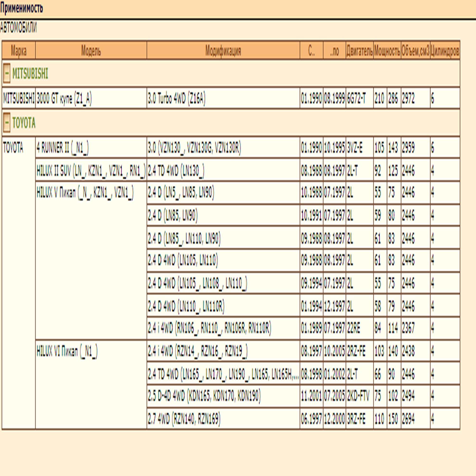This screenshot has width=476, height=476.
Task: Click the Двигатель column header
Action: click(359, 50)
